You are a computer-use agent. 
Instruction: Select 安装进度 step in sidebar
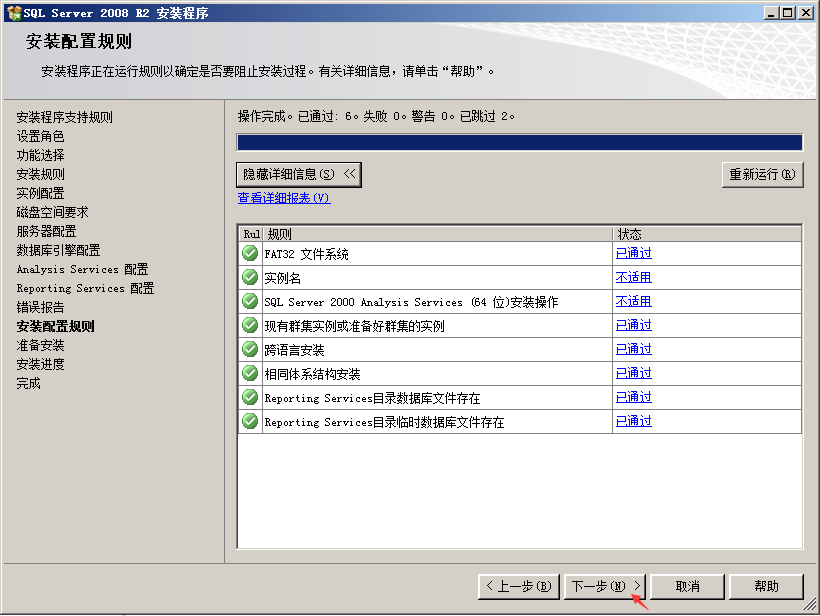[40, 364]
